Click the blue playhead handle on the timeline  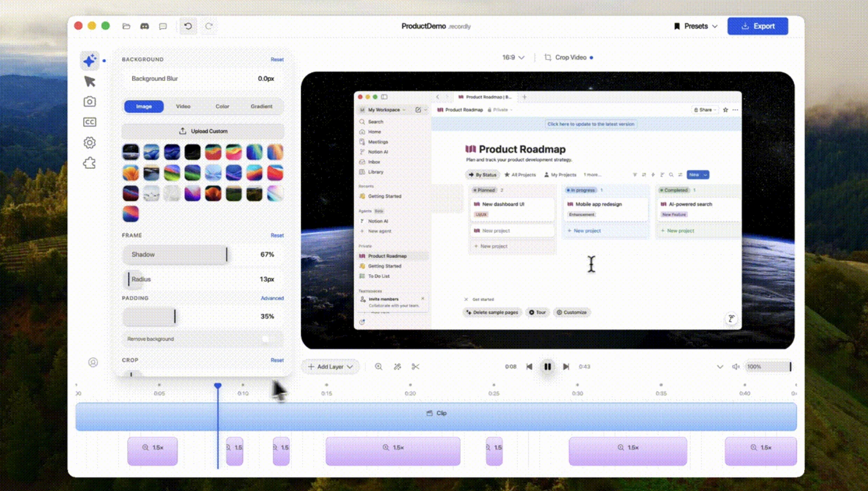(x=218, y=386)
